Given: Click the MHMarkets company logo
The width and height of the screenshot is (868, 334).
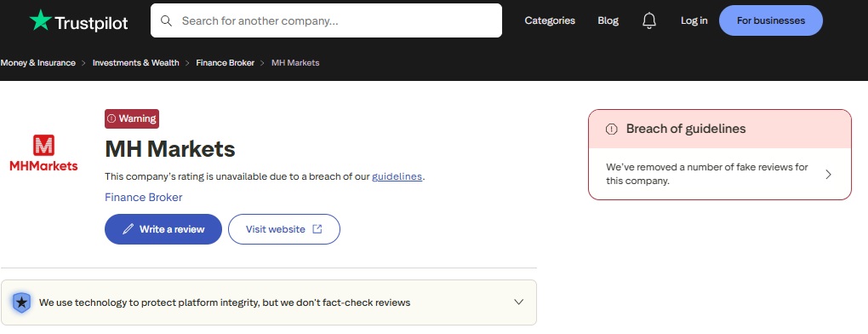Looking at the screenshot, I should (43, 153).
